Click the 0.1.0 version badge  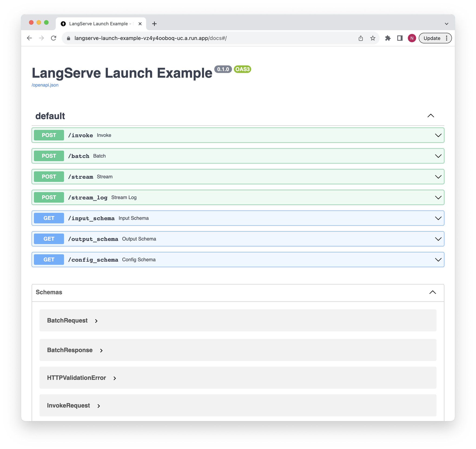click(223, 69)
